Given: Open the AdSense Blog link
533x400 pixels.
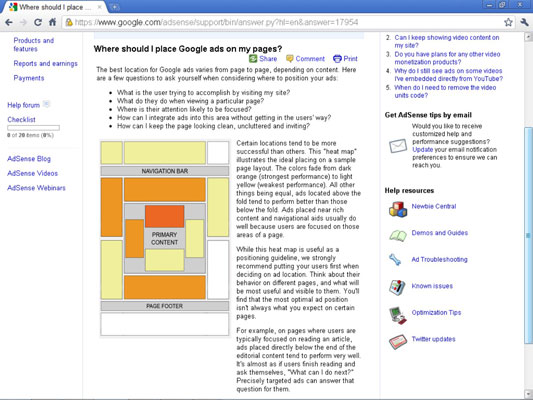Looking at the screenshot, I should coord(29,159).
